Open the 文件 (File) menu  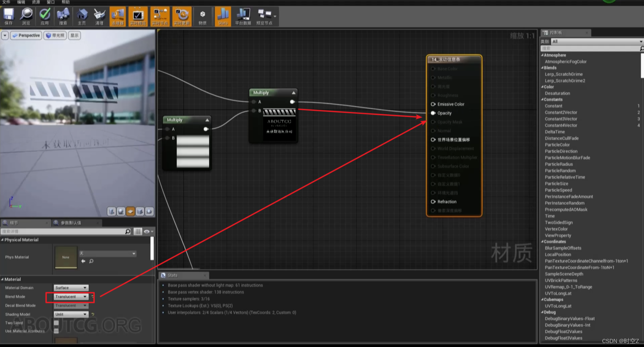tap(6, 2)
